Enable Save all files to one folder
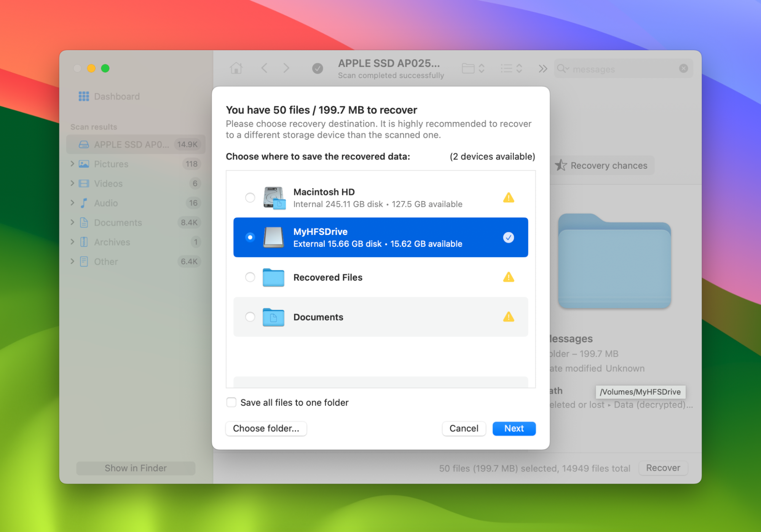 point(231,402)
